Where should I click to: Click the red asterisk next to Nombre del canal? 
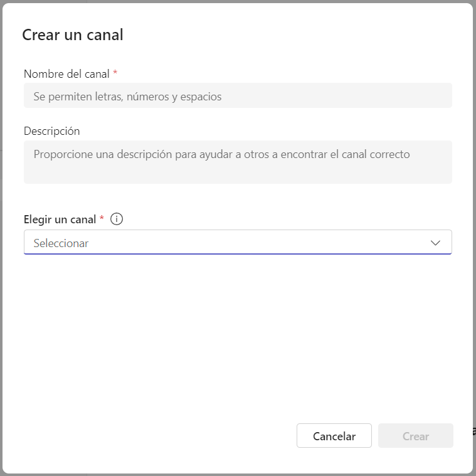pyautogui.click(x=115, y=72)
